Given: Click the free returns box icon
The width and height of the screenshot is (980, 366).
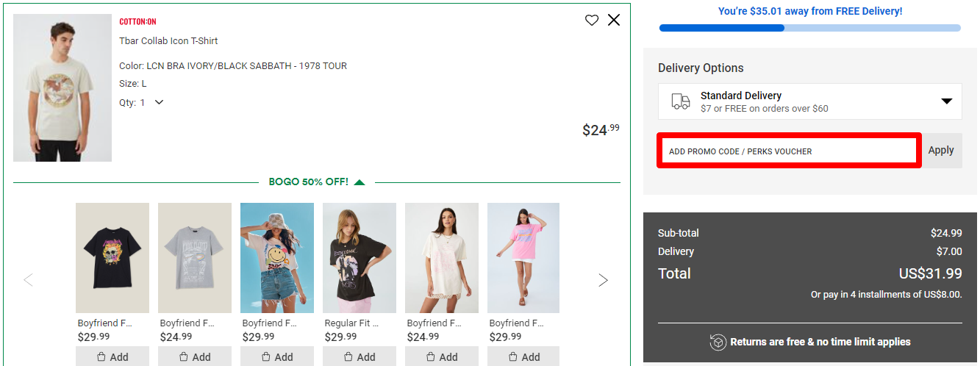Looking at the screenshot, I should pyautogui.click(x=718, y=342).
